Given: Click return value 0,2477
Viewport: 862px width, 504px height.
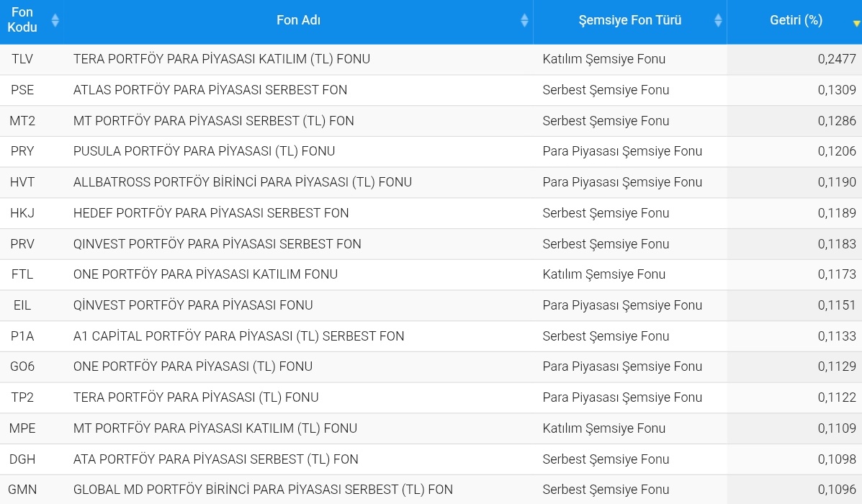Looking at the screenshot, I should point(837,59).
